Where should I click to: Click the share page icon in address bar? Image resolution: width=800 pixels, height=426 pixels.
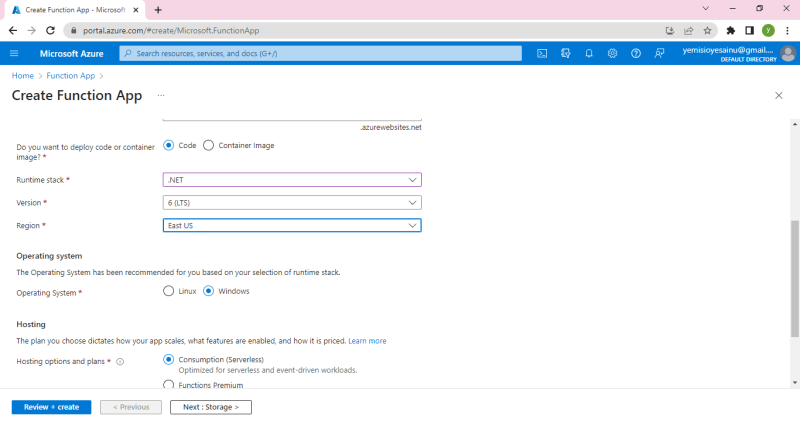coord(689,31)
